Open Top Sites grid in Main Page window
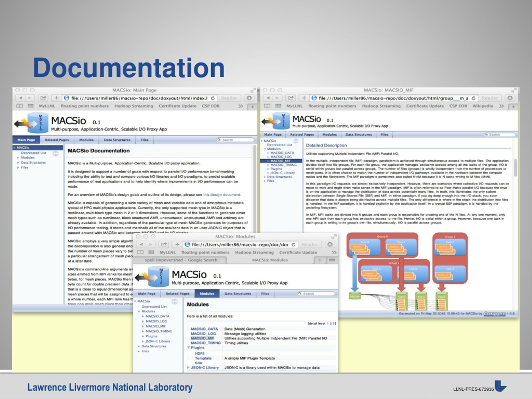Viewport: 532px width, 399px height. pos(31,106)
